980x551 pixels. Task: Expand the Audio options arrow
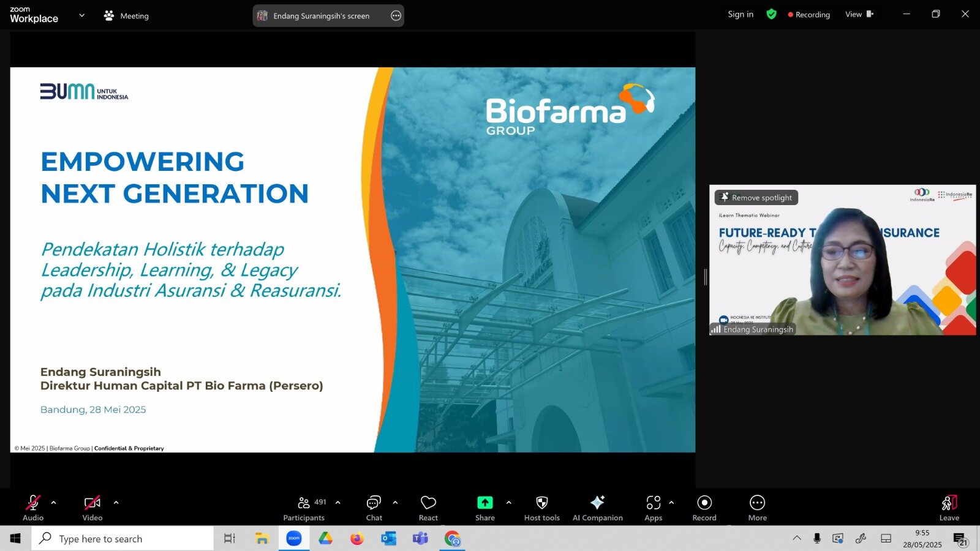(x=54, y=503)
